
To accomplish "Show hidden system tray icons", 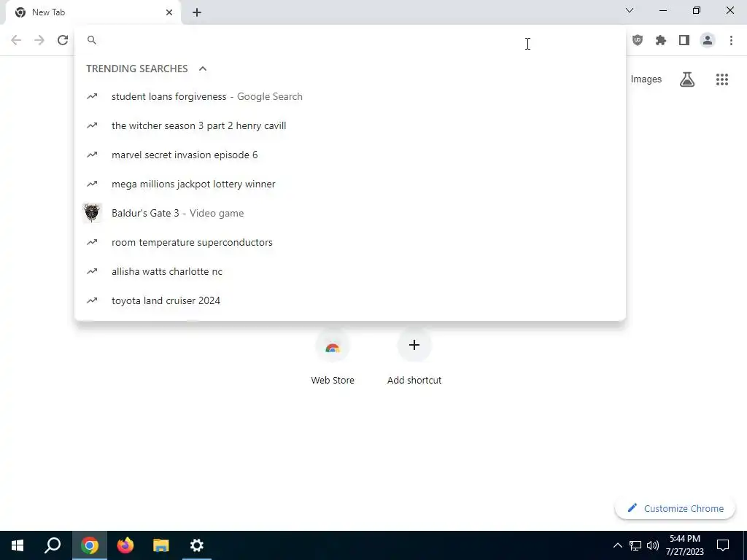I will pos(617,545).
